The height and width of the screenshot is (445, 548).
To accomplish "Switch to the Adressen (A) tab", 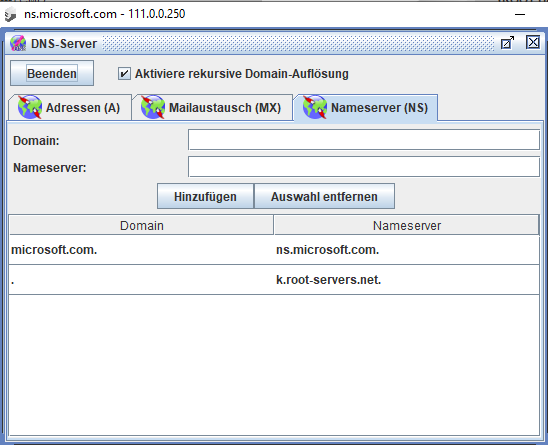I will (70, 107).
